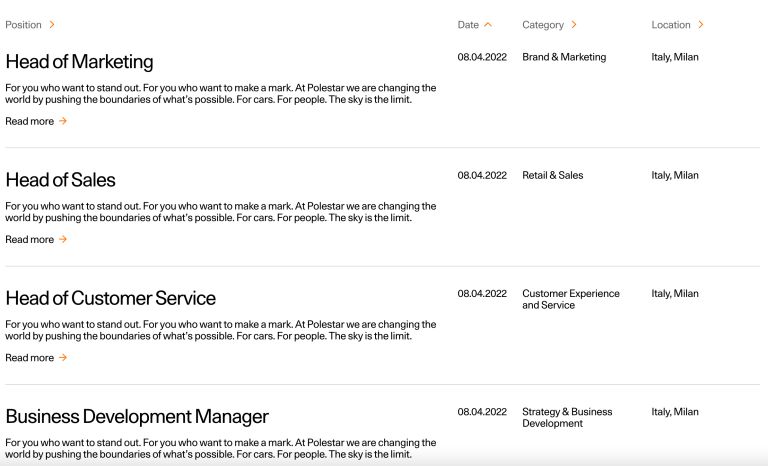
Task: Click the date in the Head of Sales row
Action: pos(482,175)
